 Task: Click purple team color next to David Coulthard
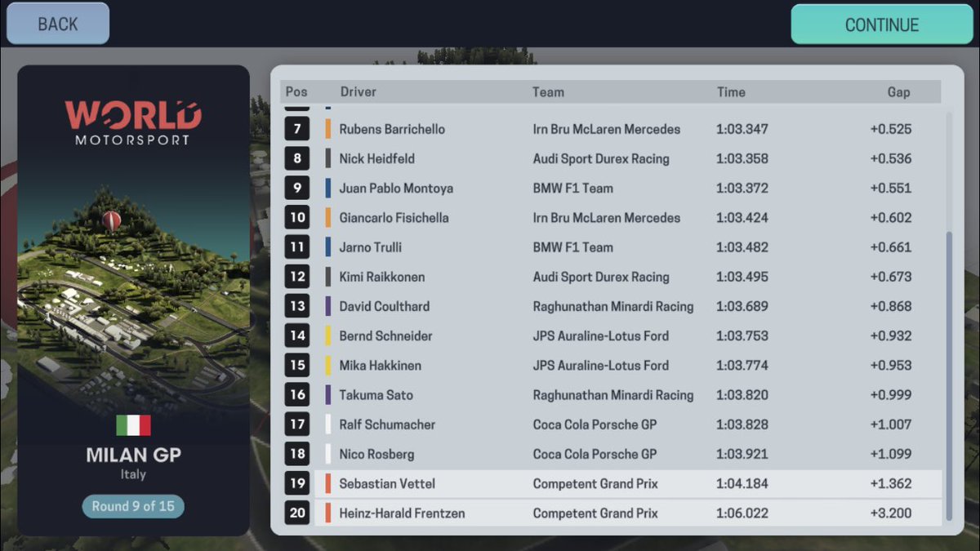click(328, 306)
